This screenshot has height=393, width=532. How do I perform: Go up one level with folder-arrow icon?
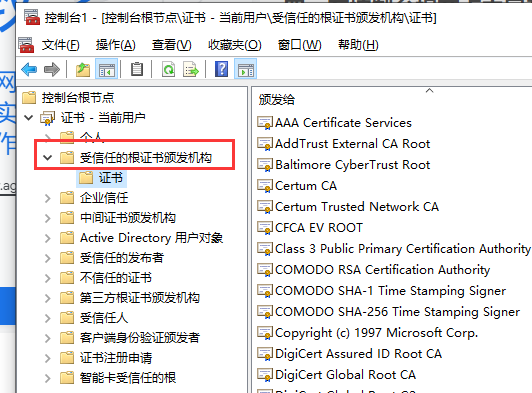(83, 70)
